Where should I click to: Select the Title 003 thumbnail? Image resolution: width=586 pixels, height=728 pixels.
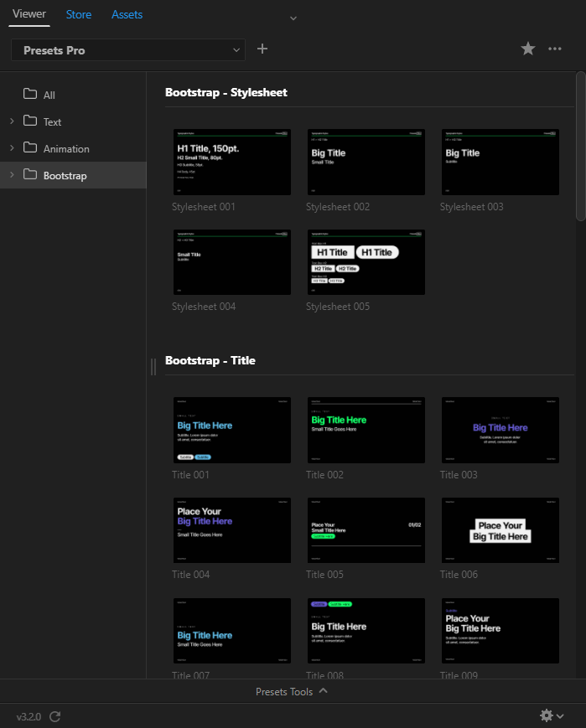click(500, 430)
